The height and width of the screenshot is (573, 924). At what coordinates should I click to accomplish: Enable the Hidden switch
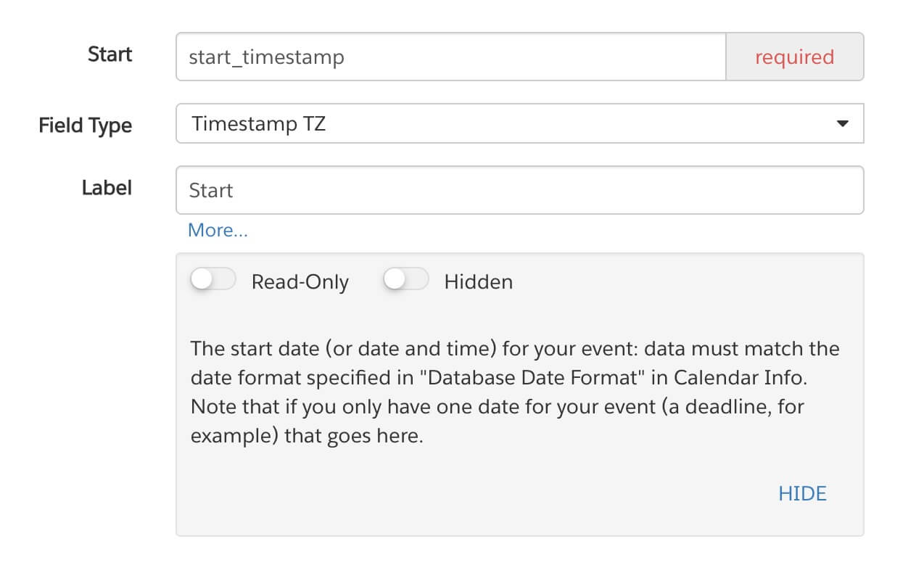[406, 279]
